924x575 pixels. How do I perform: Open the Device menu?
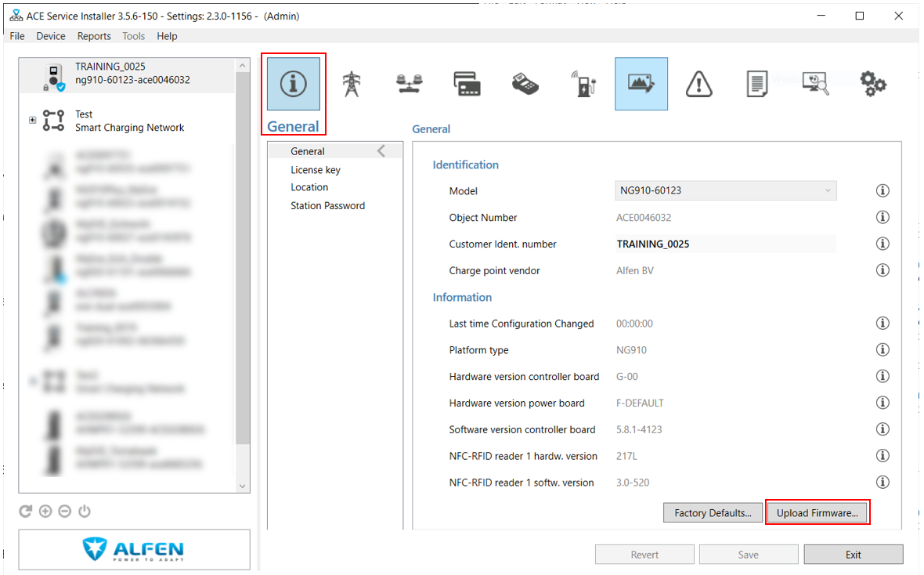[51, 36]
